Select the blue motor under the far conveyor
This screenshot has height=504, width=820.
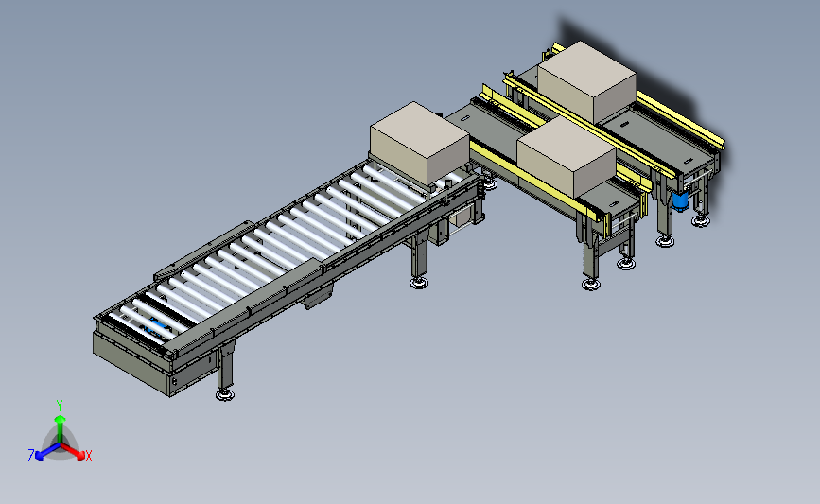(x=680, y=201)
